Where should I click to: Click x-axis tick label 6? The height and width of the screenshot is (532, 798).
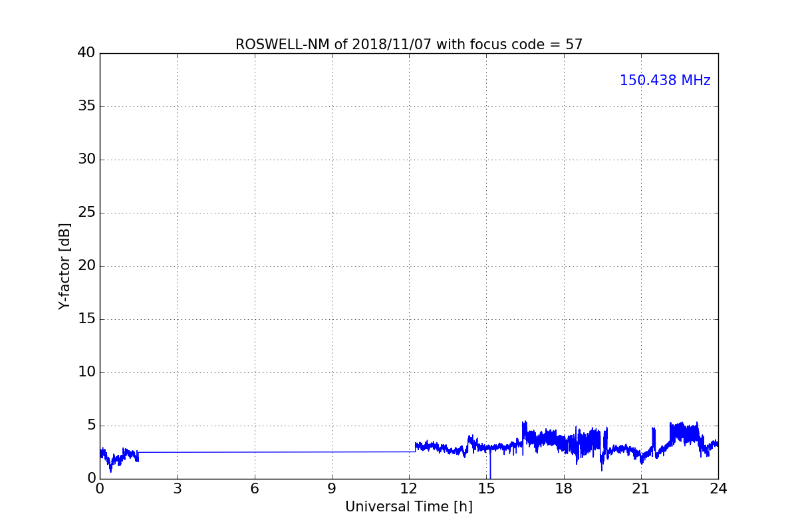click(254, 489)
